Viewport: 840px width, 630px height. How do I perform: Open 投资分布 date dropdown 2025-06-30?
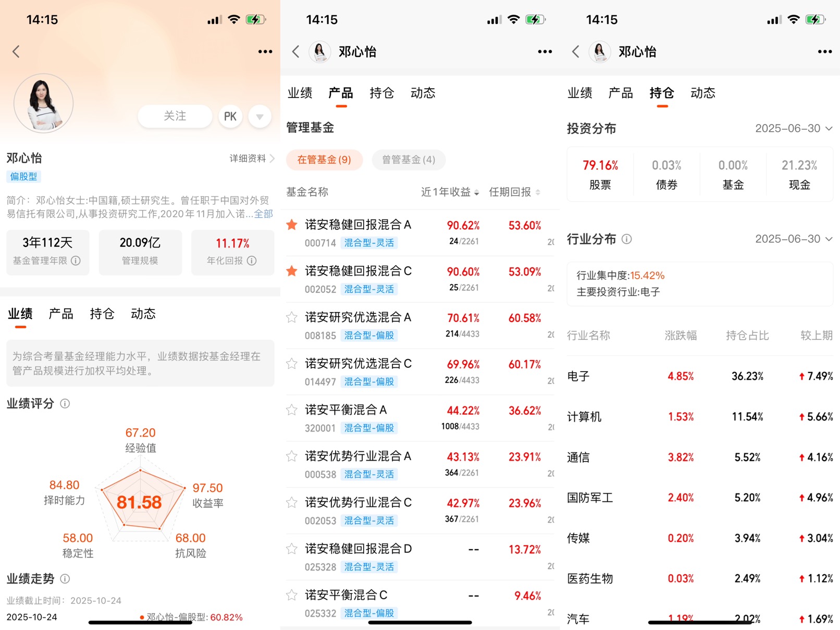[794, 128]
